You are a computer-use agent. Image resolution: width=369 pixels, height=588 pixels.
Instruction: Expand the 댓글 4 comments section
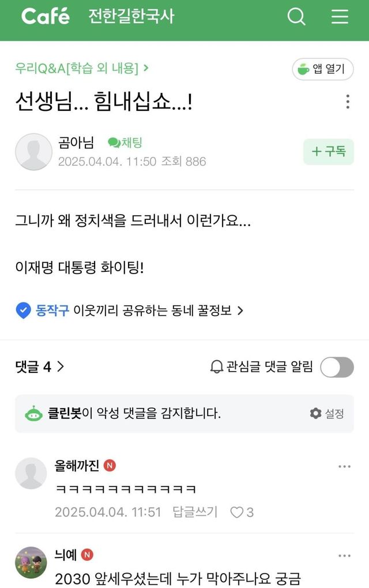(x=40, y=366)
